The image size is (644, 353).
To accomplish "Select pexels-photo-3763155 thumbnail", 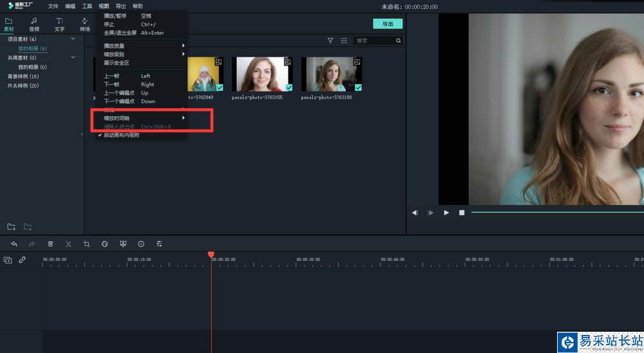I will 262,74.
